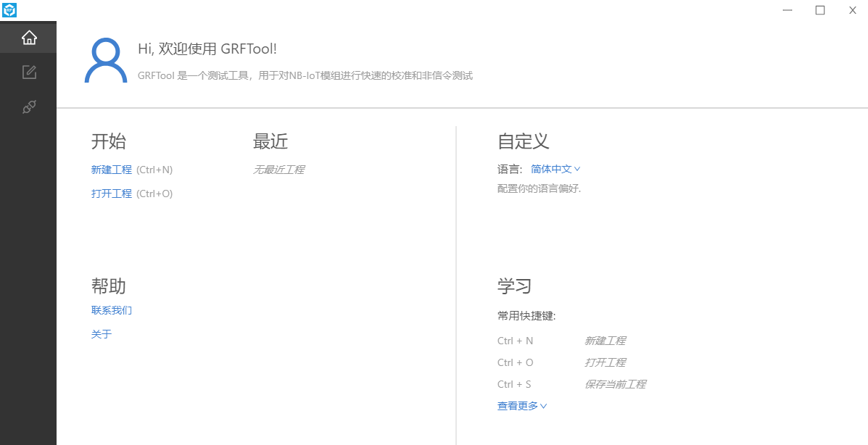
Task: Click the 常用快捷键 heading text
Action: click(526, 316)
